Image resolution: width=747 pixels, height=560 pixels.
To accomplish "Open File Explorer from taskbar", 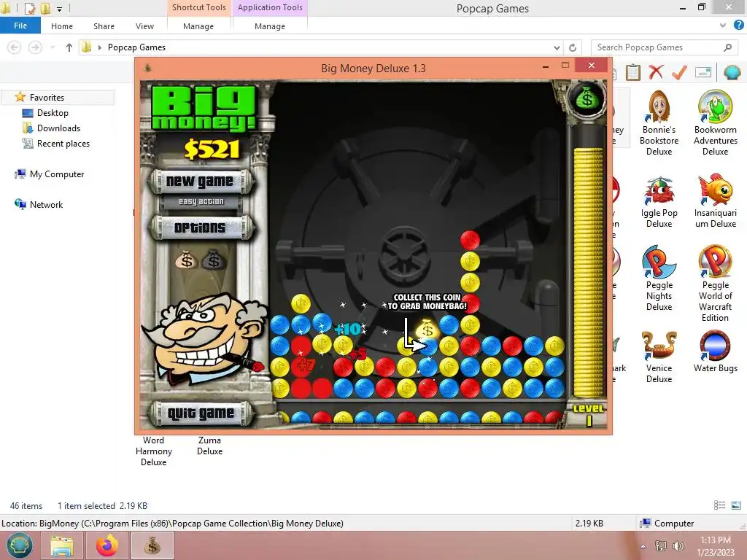I will pos(62,545).
